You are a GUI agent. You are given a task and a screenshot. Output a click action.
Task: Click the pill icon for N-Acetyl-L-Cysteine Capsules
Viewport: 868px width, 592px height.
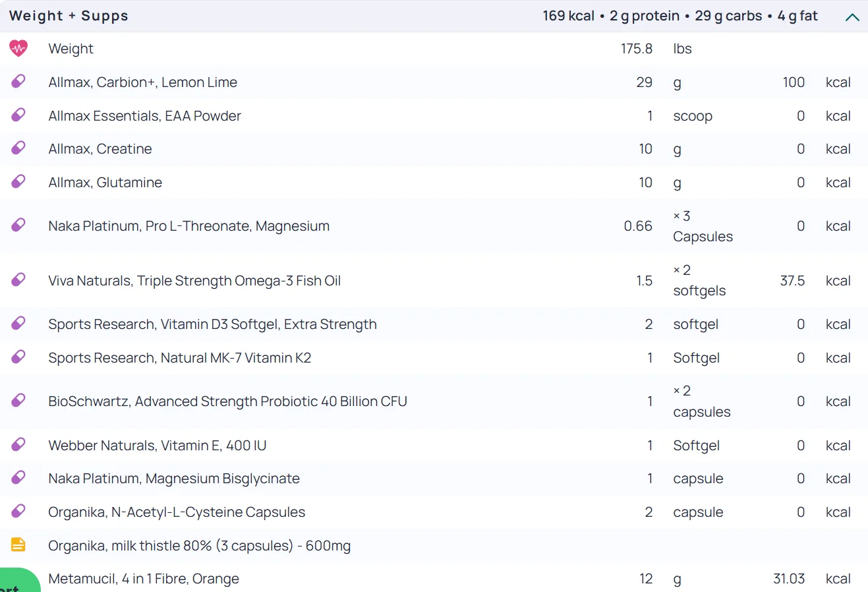[18, 512]
